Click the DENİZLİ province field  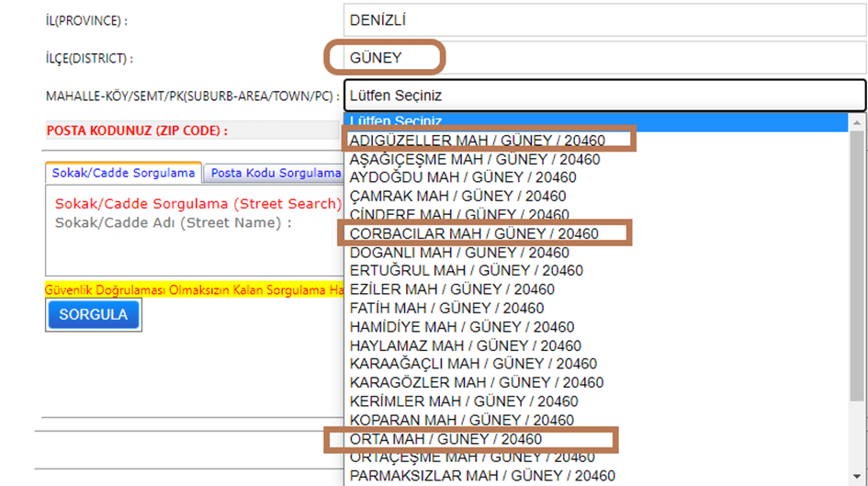click(x=604, y=20)
